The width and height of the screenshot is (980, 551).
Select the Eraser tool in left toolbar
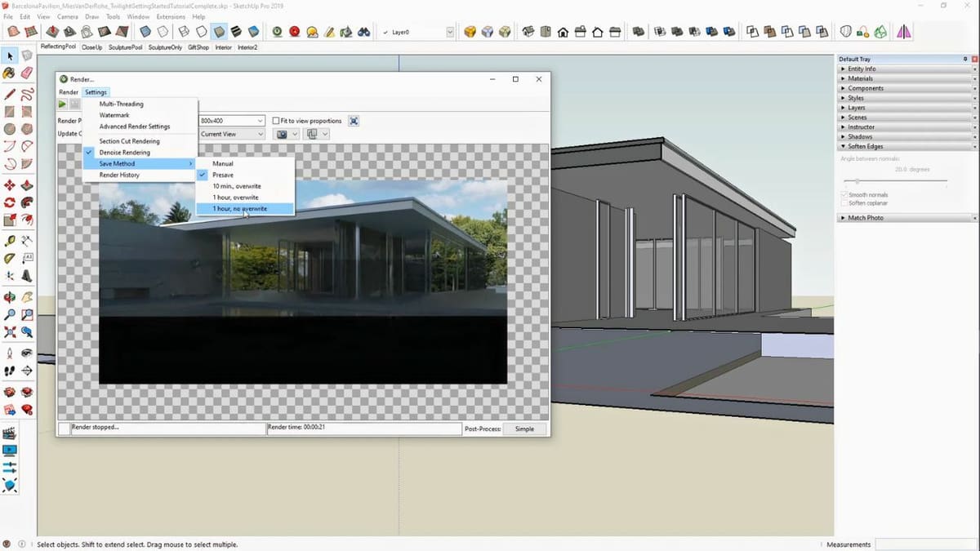coord(27,73)
